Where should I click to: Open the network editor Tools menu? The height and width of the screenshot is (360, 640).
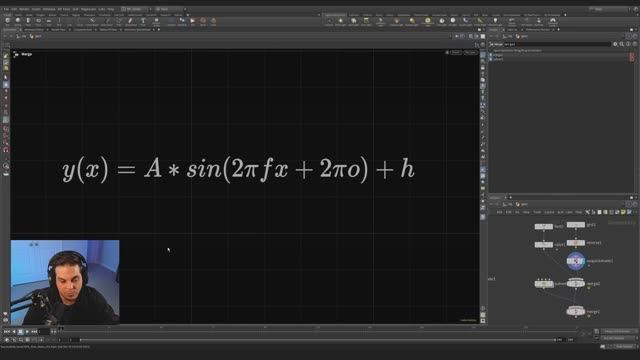click(537, 212)
